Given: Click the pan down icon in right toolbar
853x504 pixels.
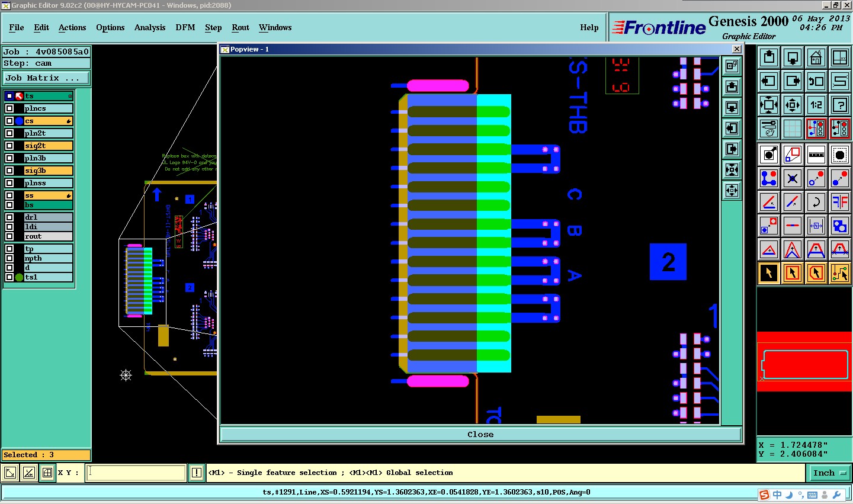Looking at the screenshot, I should click(793, 57).
